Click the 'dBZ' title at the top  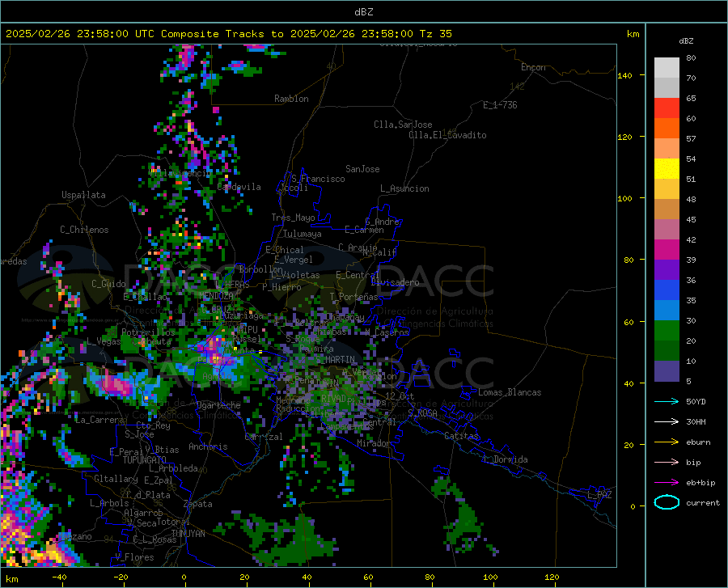point(363,12)
